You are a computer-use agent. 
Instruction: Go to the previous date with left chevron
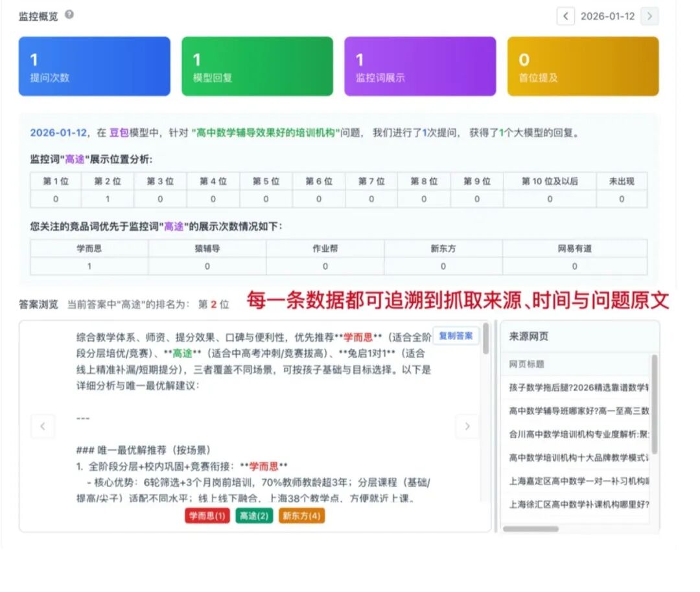pyautogui.click(x=566, y=16)
